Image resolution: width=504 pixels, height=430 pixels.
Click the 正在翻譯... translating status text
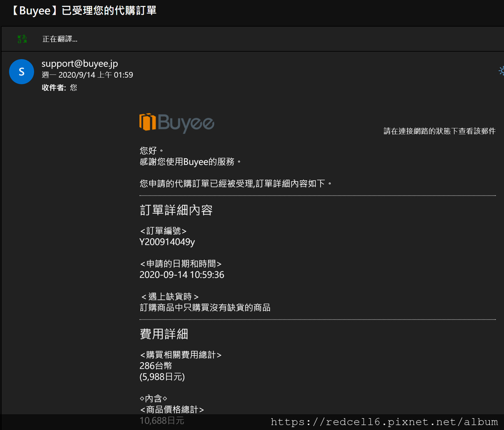point(60,39)
